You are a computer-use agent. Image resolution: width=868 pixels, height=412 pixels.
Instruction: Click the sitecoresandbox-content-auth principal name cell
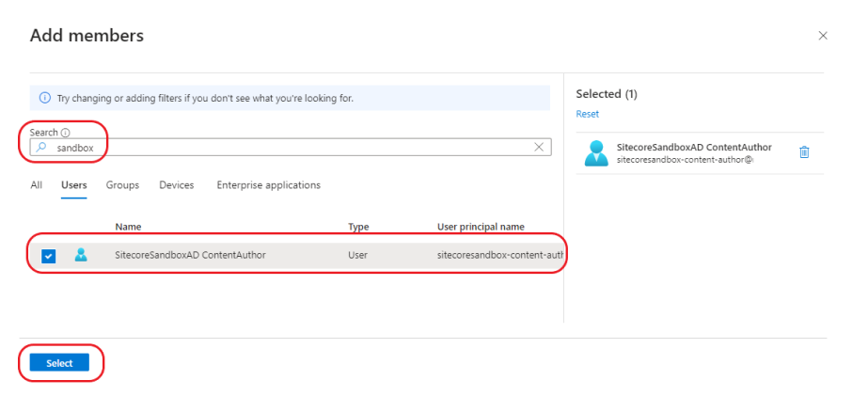pyautogui.click(x=500, y=255)
